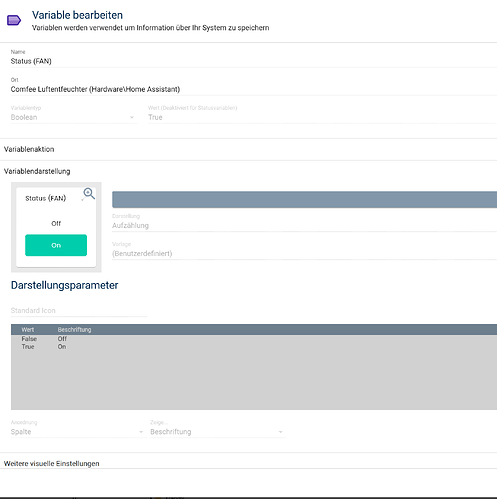
Task: Click the purple variable tag icon
Action: coord(14,20)
